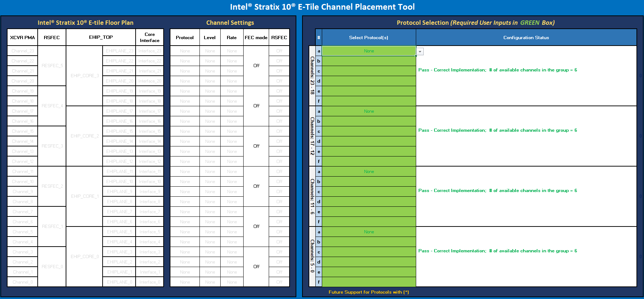This screenshot has height=299, width=644.
Task: Click the 'EHIP_TOP' column header
Action: click(x=101, y=37)
